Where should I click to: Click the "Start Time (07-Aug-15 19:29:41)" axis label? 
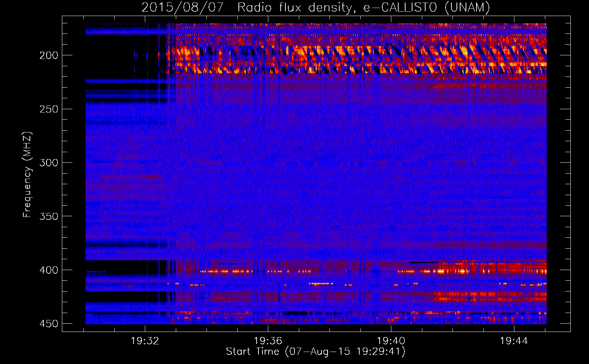point(316,352)
